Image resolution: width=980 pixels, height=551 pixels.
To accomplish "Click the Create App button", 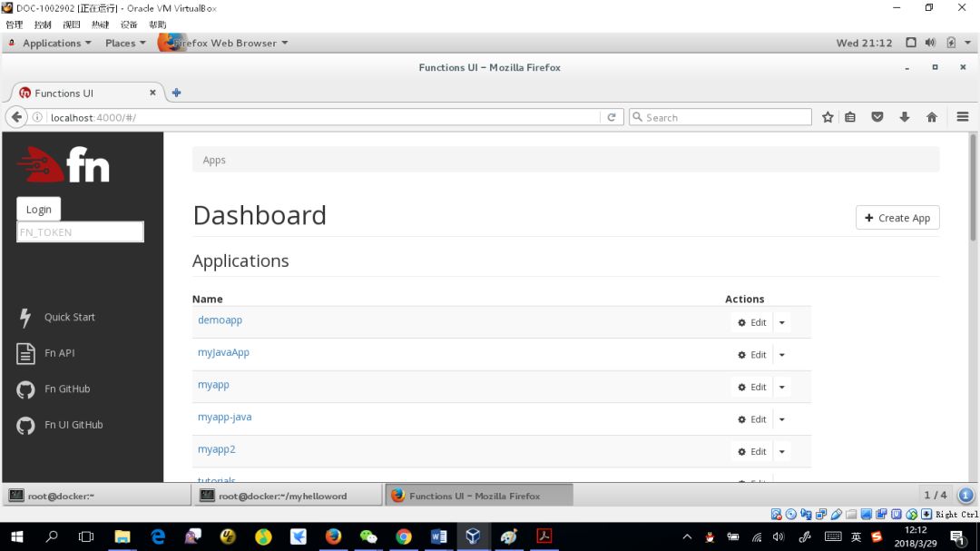I will click(x=897, y=218).
